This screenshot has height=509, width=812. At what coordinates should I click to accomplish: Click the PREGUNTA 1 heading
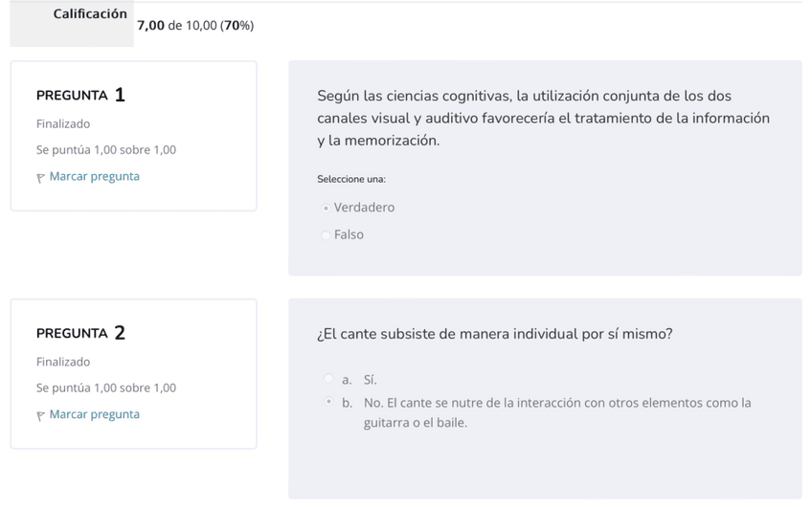pyautogui.click(x=80, y=95)
